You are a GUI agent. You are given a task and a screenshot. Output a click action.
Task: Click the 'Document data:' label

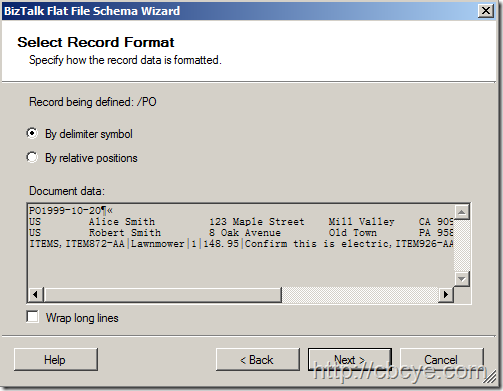(x=67, y=191)
